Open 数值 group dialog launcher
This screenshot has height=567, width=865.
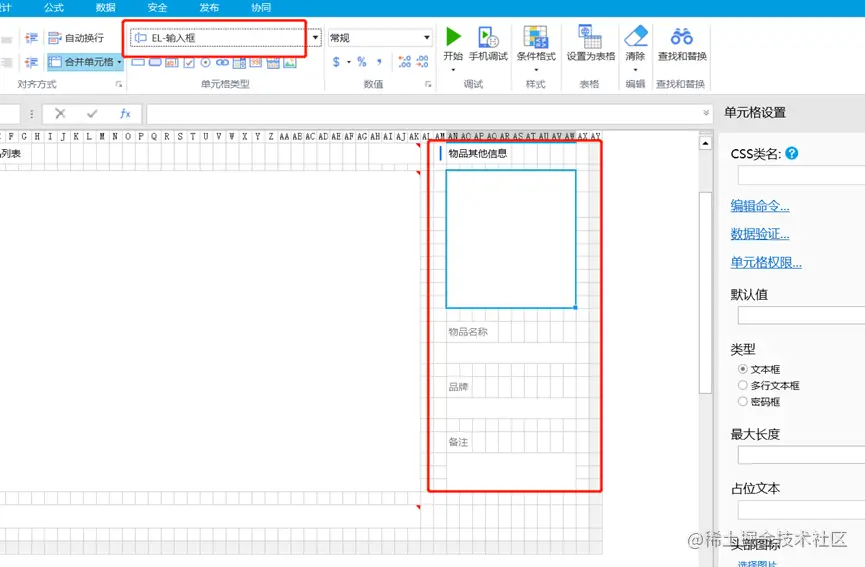pos(428,84)
